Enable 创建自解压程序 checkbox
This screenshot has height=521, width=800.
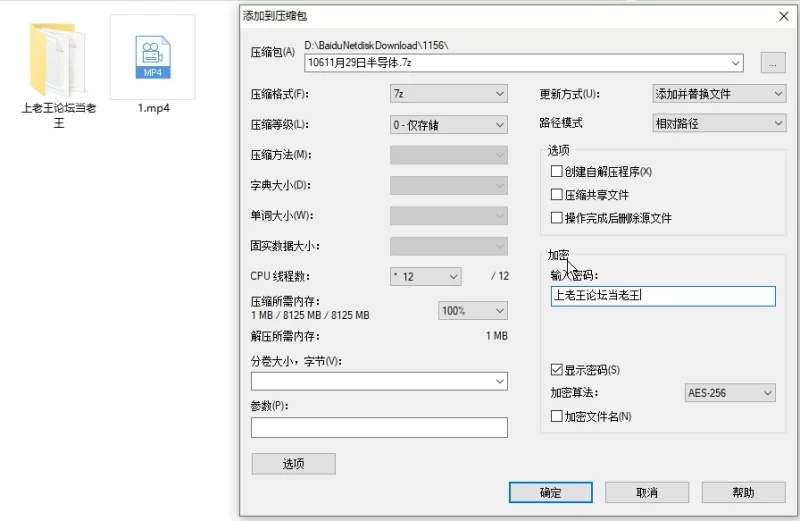pyautogui.click(x=556, y=171)
